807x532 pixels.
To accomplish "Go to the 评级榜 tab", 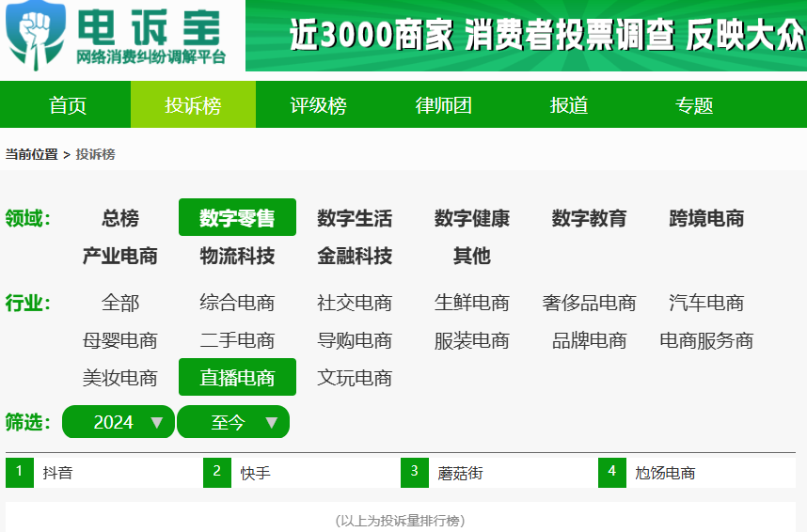I will click(x=318, y=105).
